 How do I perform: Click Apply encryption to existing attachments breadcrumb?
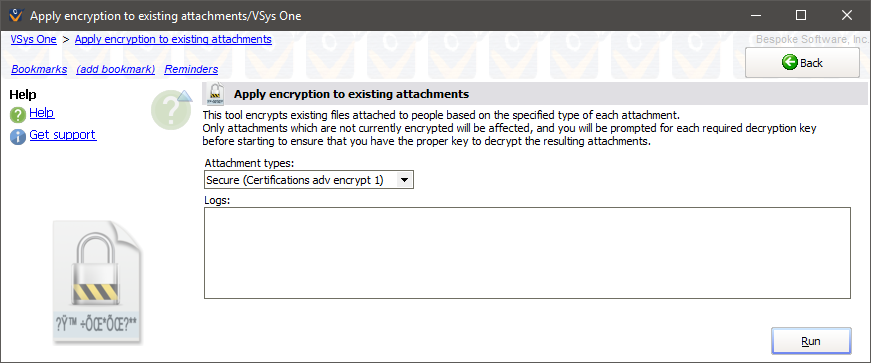(173, 39)
